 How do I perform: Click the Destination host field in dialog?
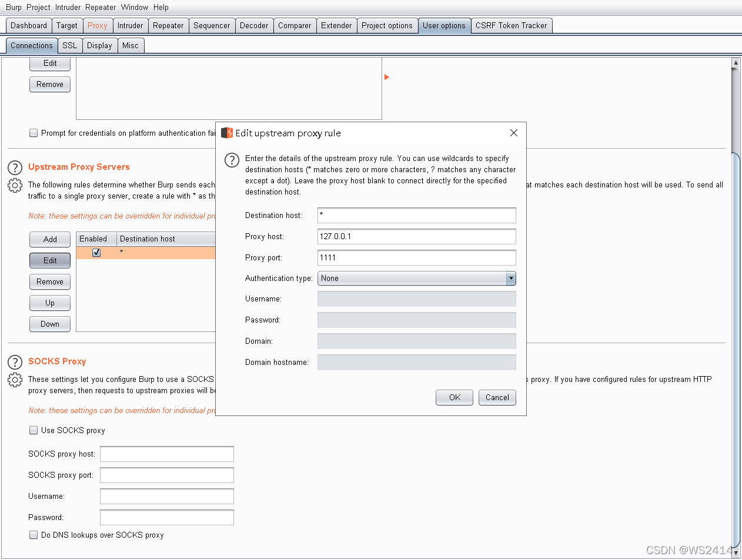pos(417,215)
